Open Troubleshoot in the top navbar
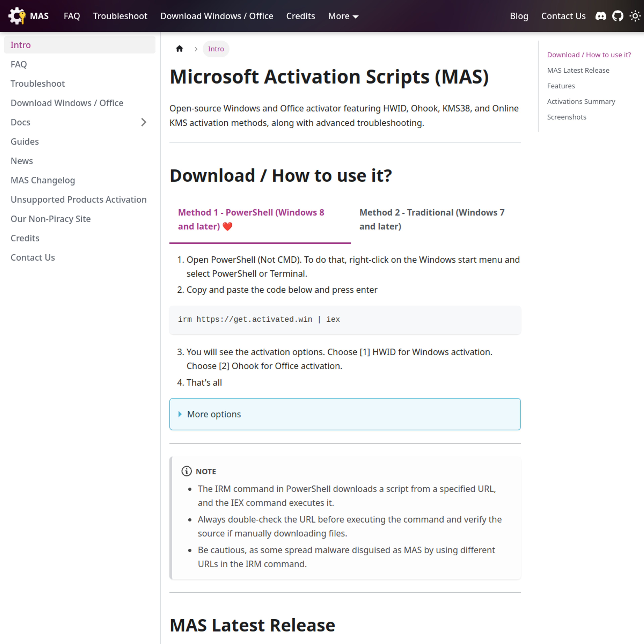The height and width of the screenshot is (644, 644). click(120, 16)
